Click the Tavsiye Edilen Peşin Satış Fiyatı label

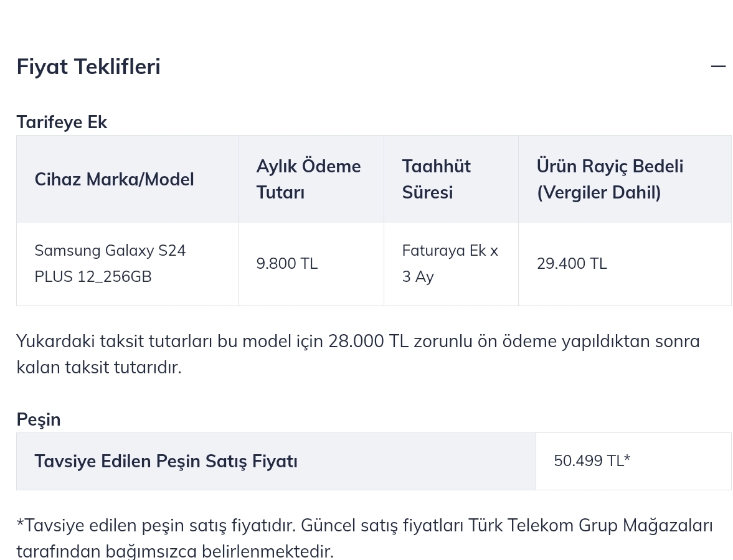[x=166, y=462]
